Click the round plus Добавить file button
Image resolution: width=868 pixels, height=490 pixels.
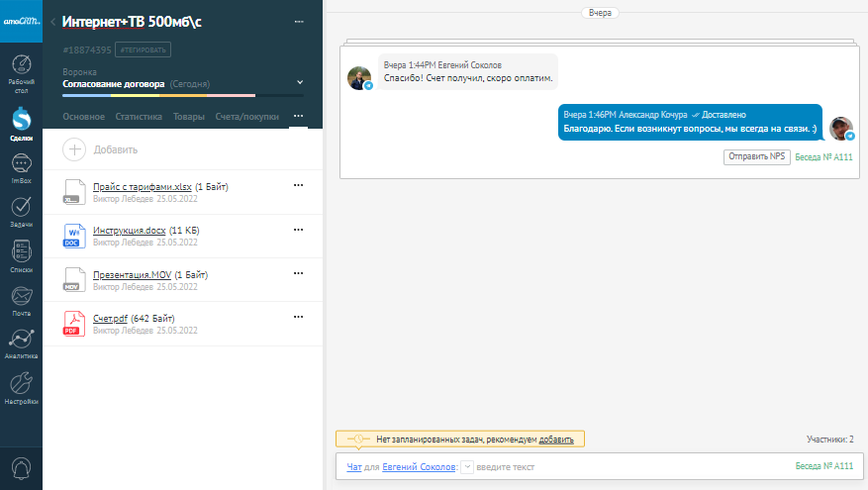point(74,149)
